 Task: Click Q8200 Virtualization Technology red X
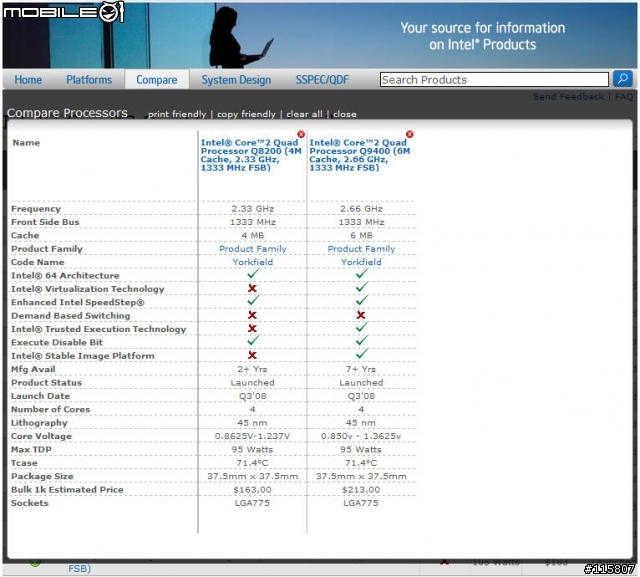coord(253,288)
